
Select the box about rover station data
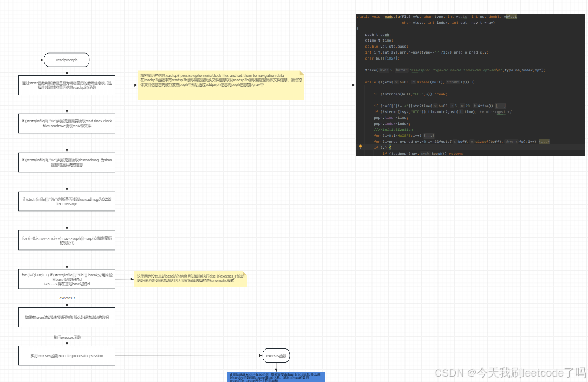(x=67, y=318)
